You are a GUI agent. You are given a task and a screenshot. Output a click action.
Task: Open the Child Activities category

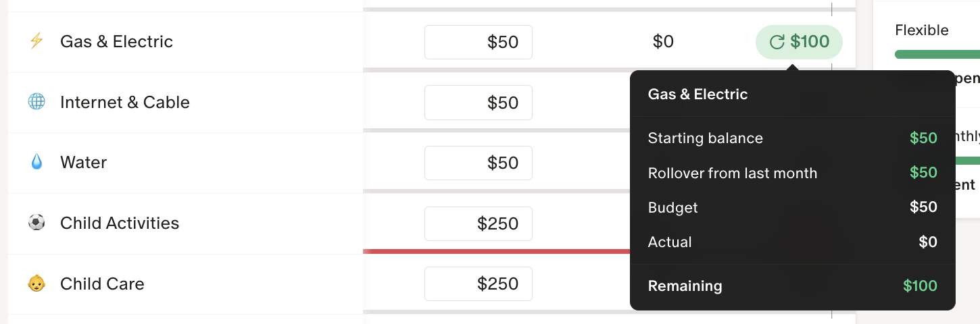(x=120, y=223)
